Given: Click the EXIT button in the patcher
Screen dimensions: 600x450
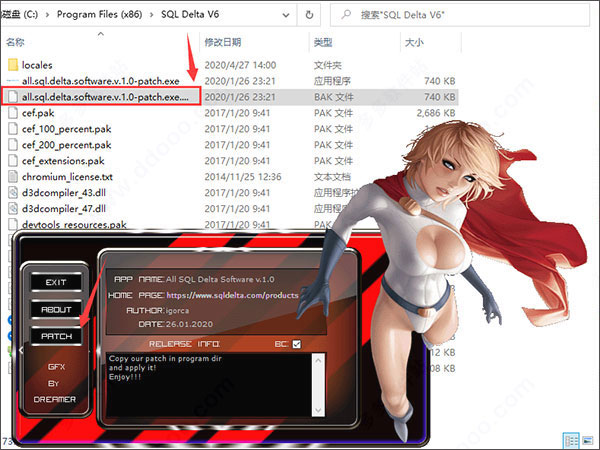Looking at the screenshot, I should [x=56, y=282].
